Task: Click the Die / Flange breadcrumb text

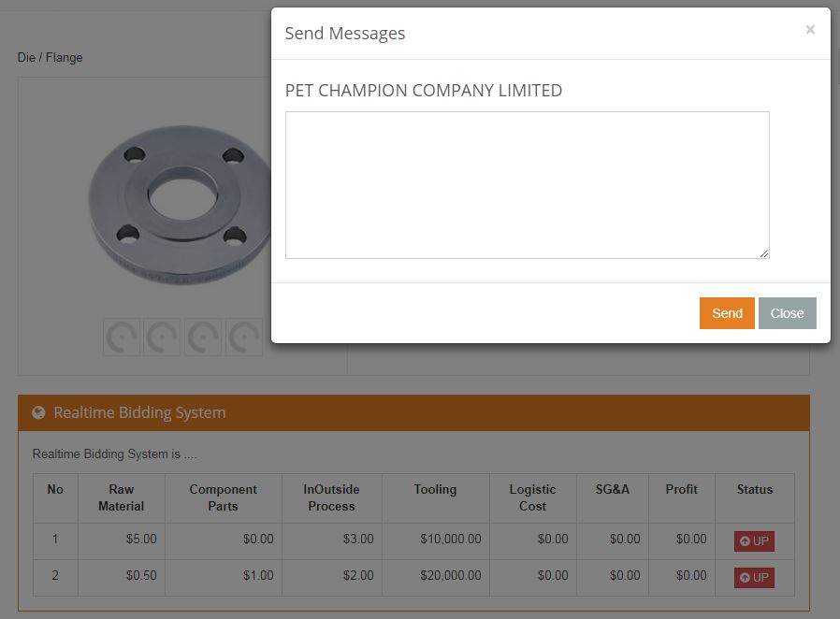Action: pyautogui.click(x=50, y=57)
